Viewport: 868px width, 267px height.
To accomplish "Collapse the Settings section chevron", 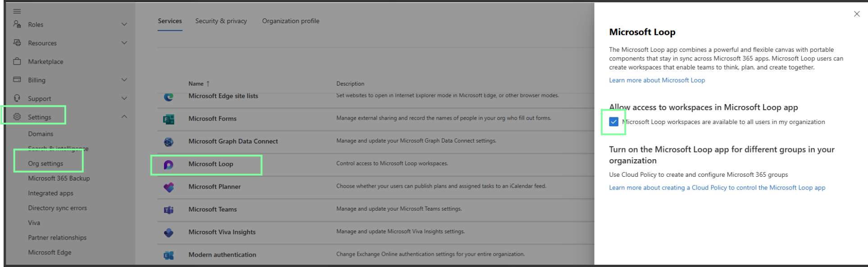I will [x=124, y=117].
